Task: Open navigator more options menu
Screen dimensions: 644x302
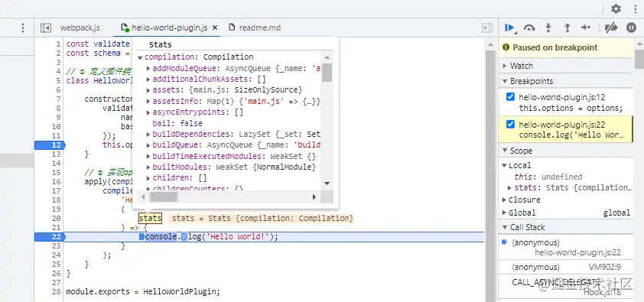Action: 23,28
